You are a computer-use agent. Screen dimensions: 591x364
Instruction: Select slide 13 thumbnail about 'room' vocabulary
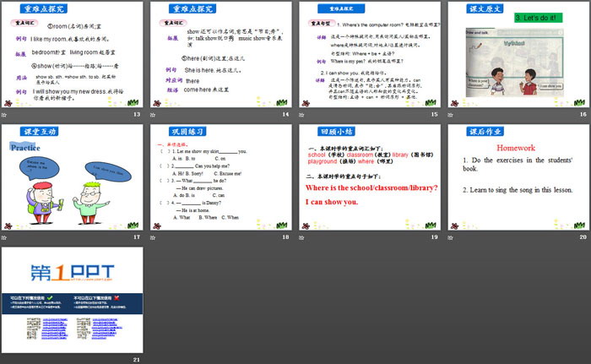(73, 54)
